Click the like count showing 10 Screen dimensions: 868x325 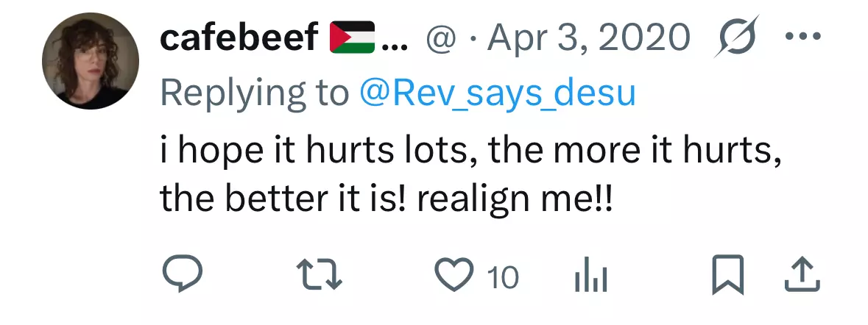(503, 276)
